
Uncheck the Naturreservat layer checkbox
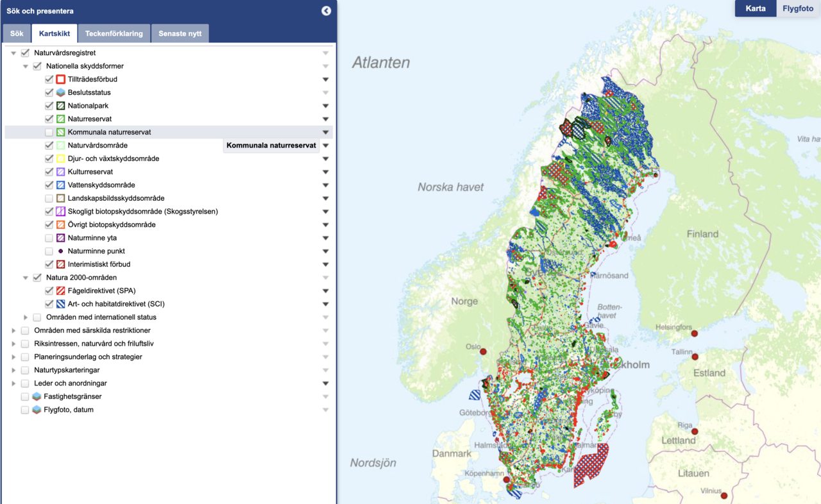tap(49, 119)
